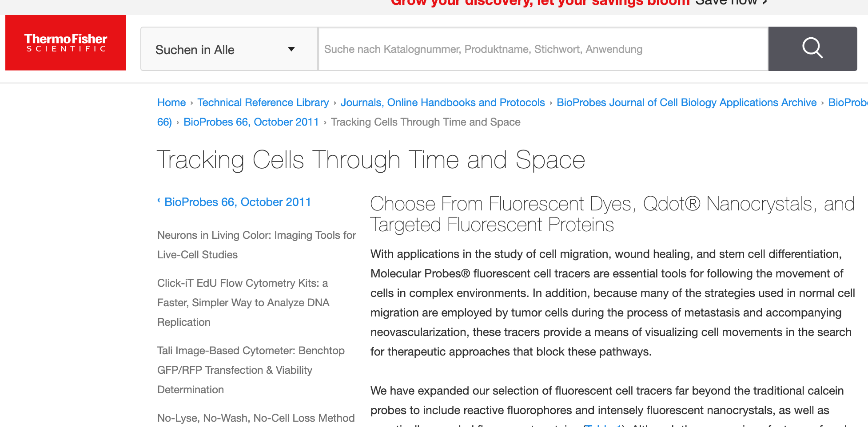Open BioProbes Journal of Cell Biology Applications Archive
868x427 pixels.
pos(686,103)
